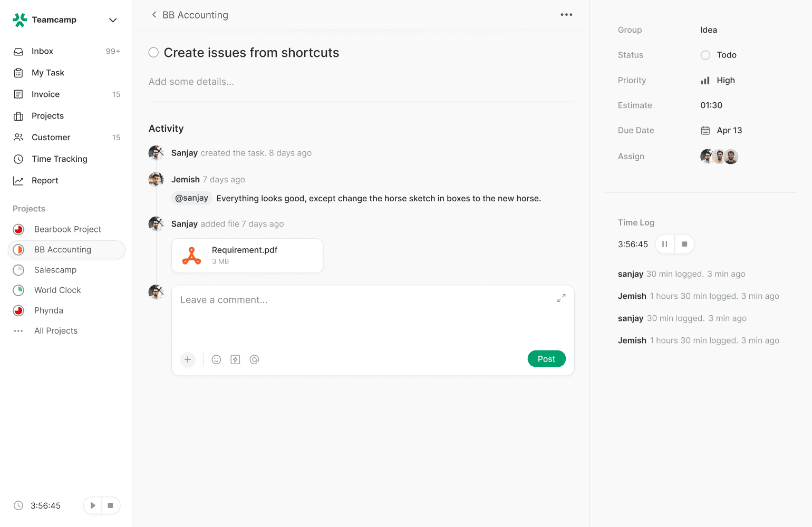812x527 pixels.
Task: Toggle the Todo status circle
Action: click(705, 55)
